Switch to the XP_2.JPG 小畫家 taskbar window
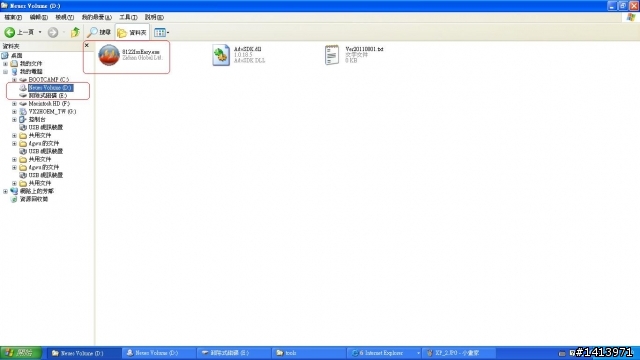This screenshot has width=640, height=360. click(458, 353)
